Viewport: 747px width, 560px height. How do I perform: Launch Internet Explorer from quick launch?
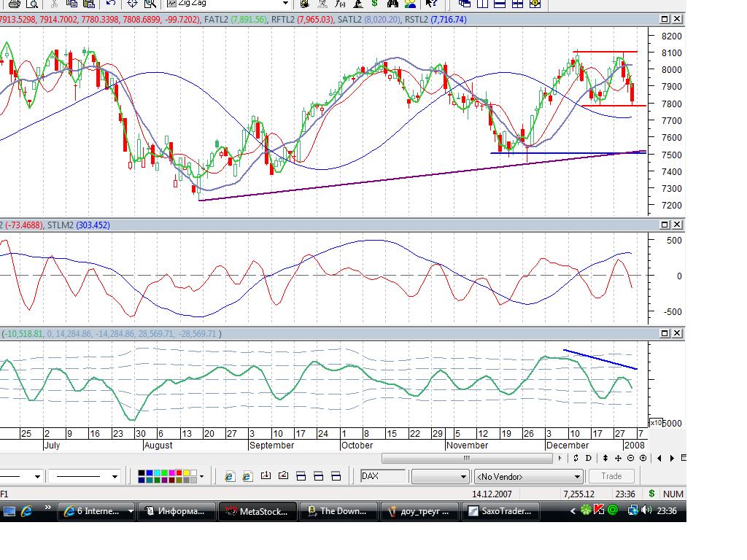click(x=26, y=511)
